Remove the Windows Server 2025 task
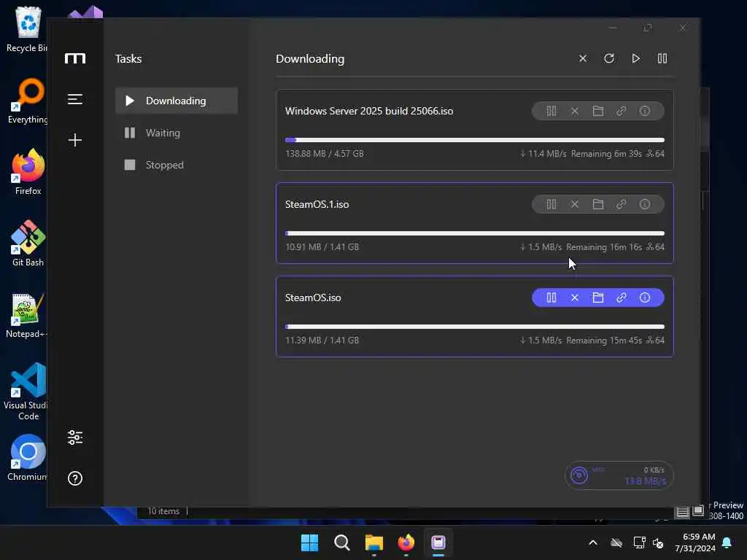Image resolution: width=747 pixels, height=560 pixels. [575, 111]
